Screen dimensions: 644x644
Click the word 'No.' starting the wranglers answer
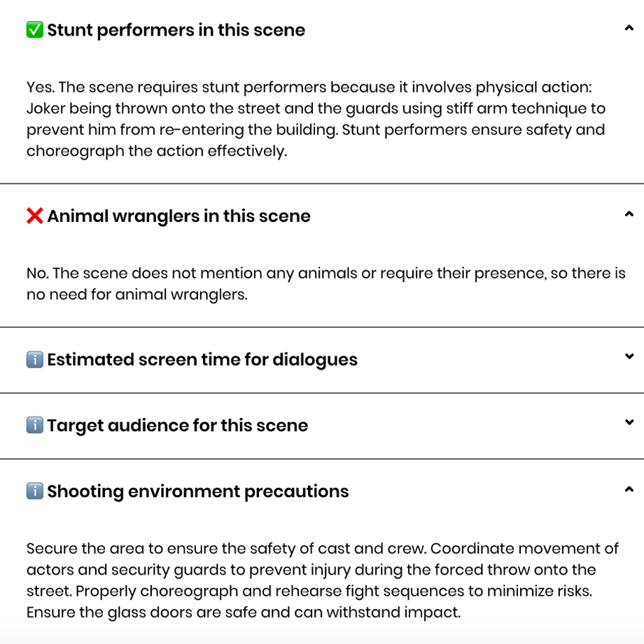37,273
